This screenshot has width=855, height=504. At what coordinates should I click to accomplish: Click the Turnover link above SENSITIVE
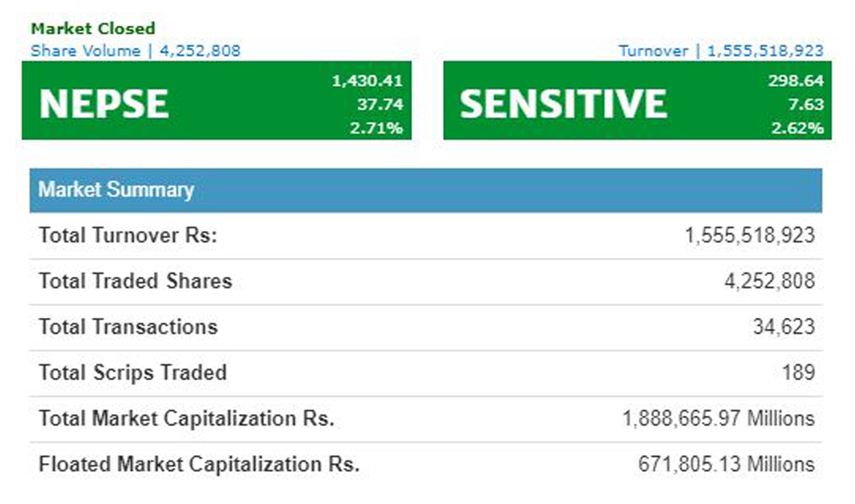click(721, 50)
